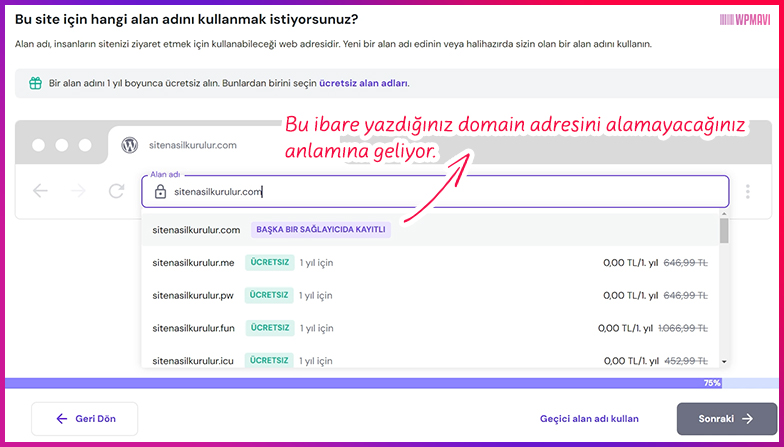Click the 1.066,99 TL strikethrough price
This screenshot has width=784, height=447.
(683, 328)
